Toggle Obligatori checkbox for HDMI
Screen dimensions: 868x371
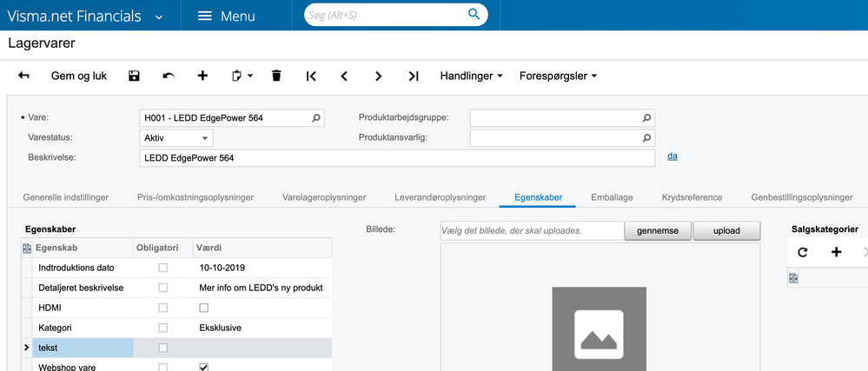(162, 308)
